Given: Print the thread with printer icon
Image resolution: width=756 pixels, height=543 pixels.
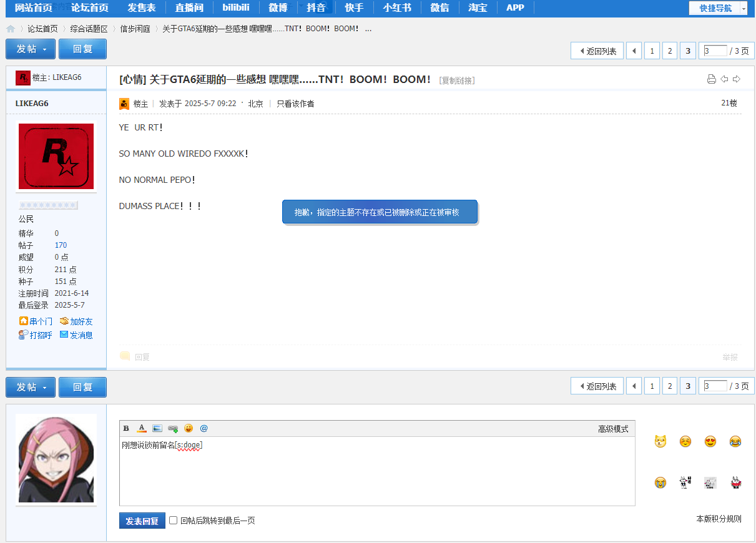Looking at the screenshot, I should [711, 79].
